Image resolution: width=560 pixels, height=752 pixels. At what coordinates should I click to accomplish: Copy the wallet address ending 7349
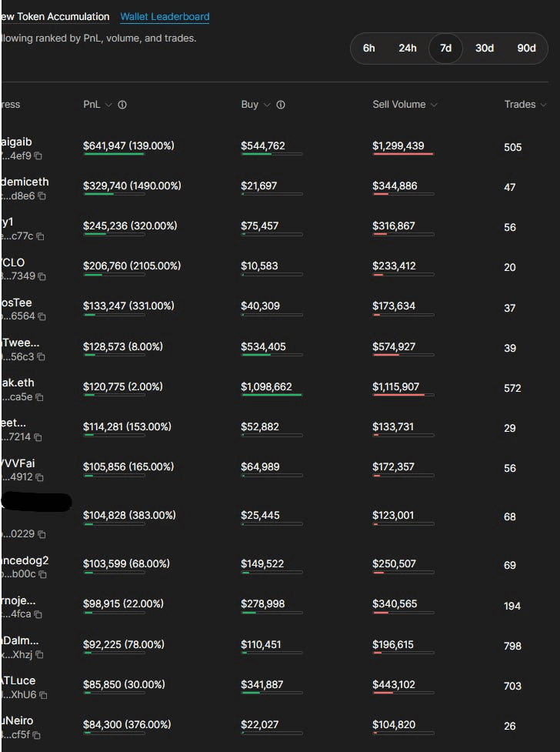pyautogui.click(x=42, y=277)
